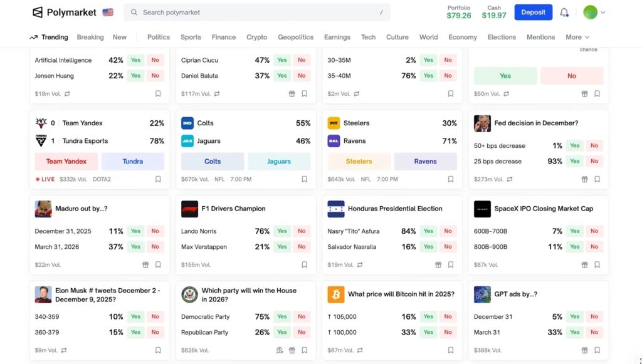642x364 pixels.
Task: Click repeat icon on Honduras Presidential Election card
Action: coord(360,265)
